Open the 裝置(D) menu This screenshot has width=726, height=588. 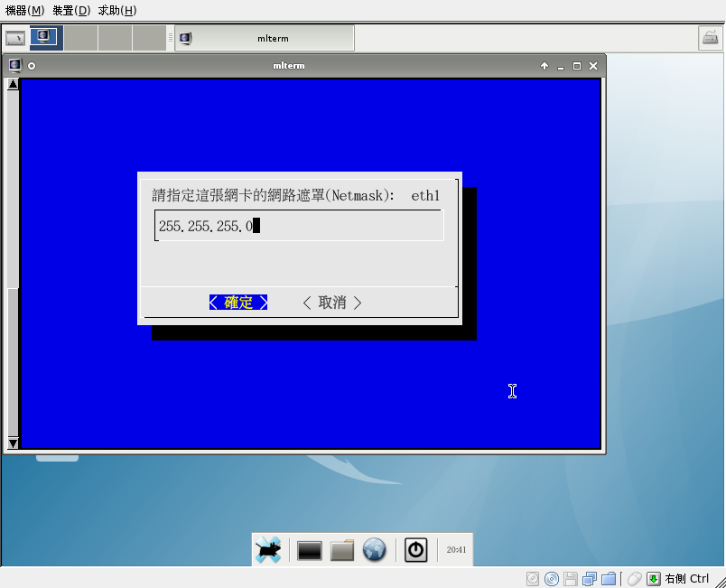71,10
